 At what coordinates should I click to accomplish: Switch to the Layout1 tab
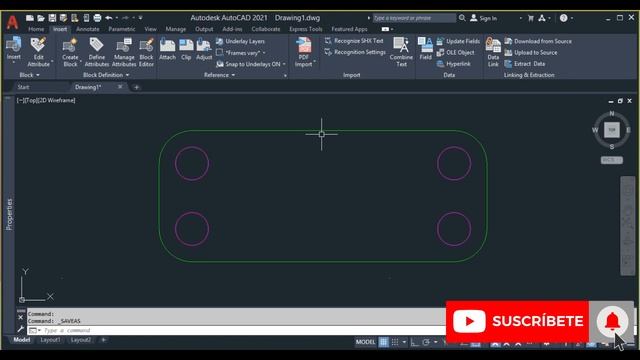50,340
